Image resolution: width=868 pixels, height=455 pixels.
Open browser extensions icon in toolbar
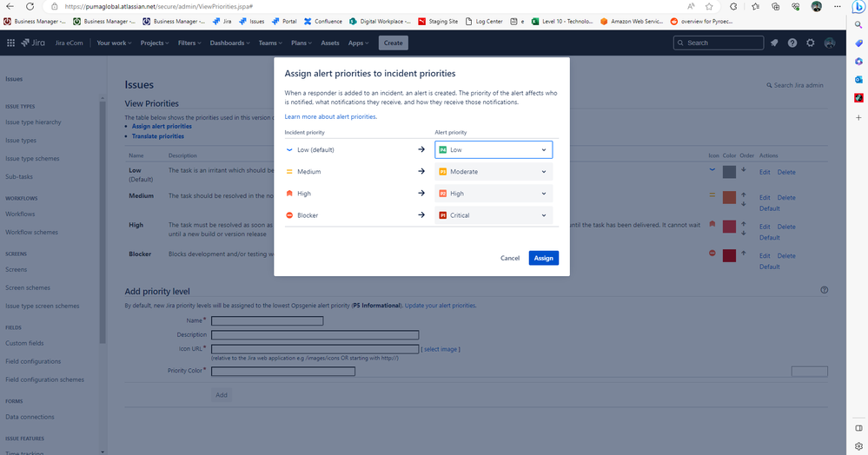pos(733,7)
